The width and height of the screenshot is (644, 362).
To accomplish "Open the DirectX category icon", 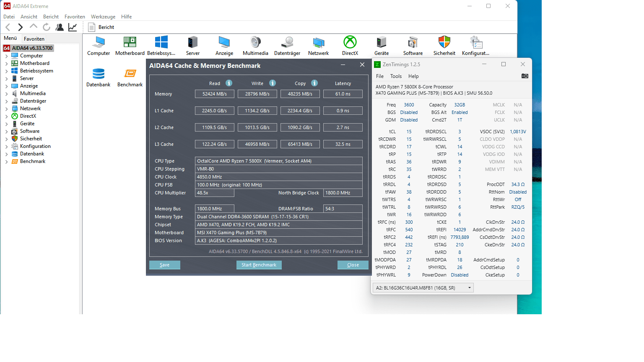I will [350, 46].
